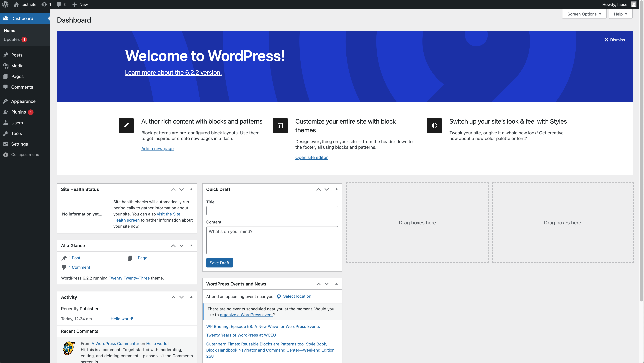Dismiss the Welcome to WordPress panel
This screenshot has width=644, height=363.
click(615, 40)
